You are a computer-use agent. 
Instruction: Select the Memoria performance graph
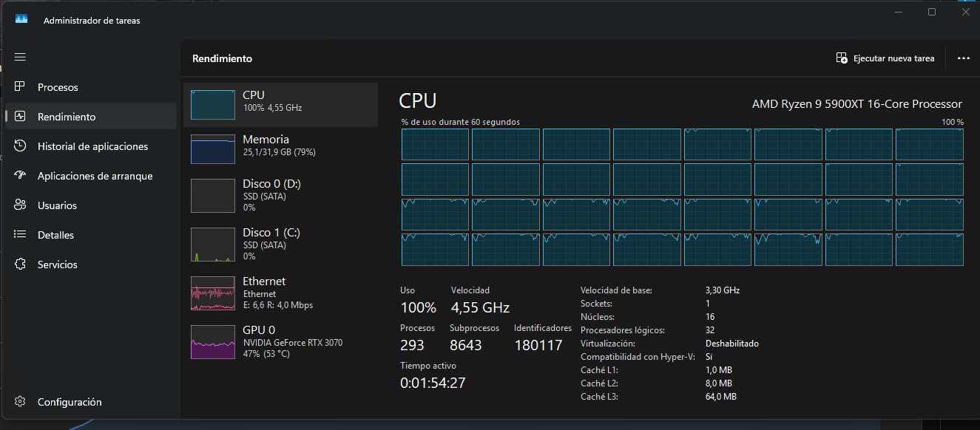pos(266,145)
